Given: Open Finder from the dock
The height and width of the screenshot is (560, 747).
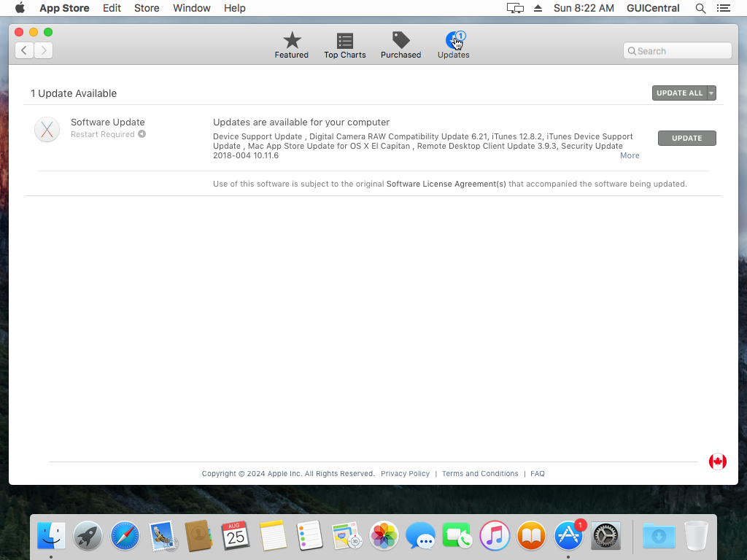Looking at the screenshot, I should click(x=51, y=536).
